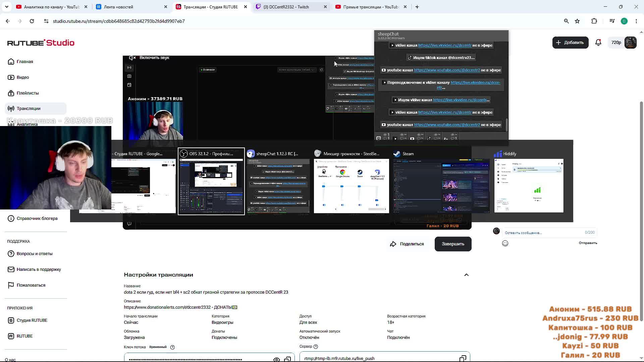Click the Twitch status icon in sheepChat
Image resolution: width=644 pixels, height=362 pixels.
point(379,138)
